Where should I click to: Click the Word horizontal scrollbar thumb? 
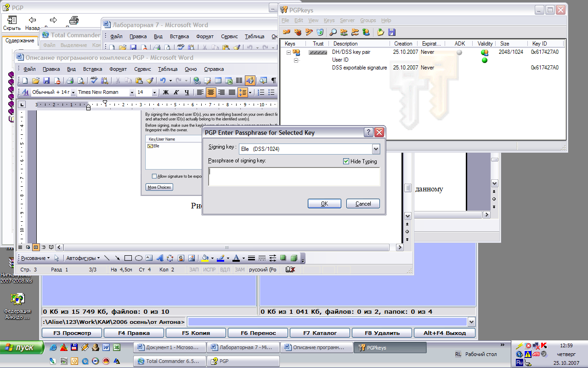pos(226,247)
